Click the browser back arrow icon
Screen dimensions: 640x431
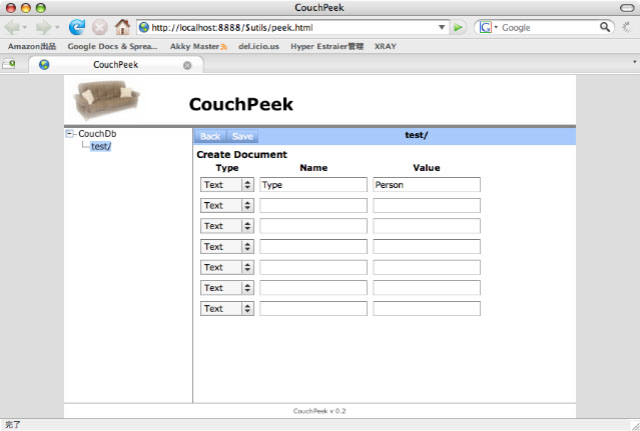12,27
